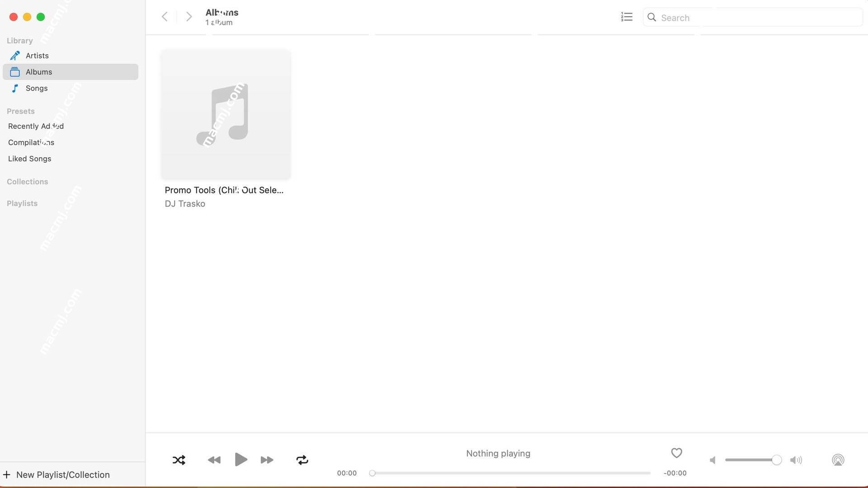Open the Artists library section

(x=71, y=56)
